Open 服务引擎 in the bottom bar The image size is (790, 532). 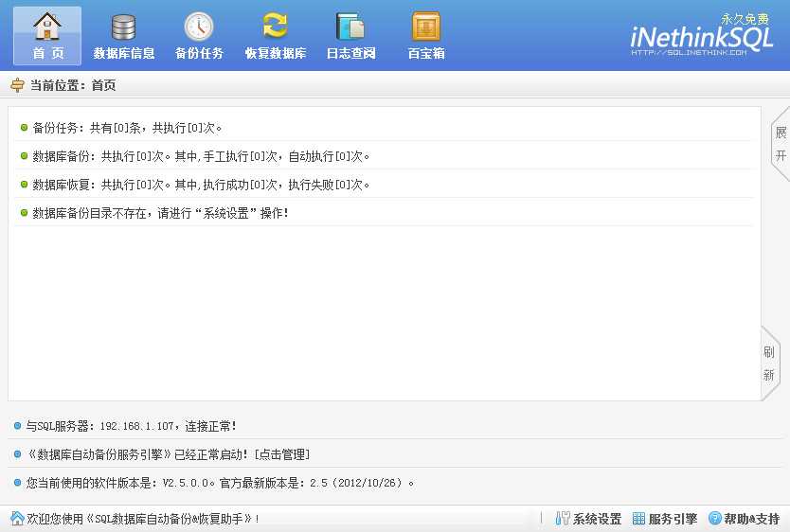pyautogui.click(x=665, y=519)
